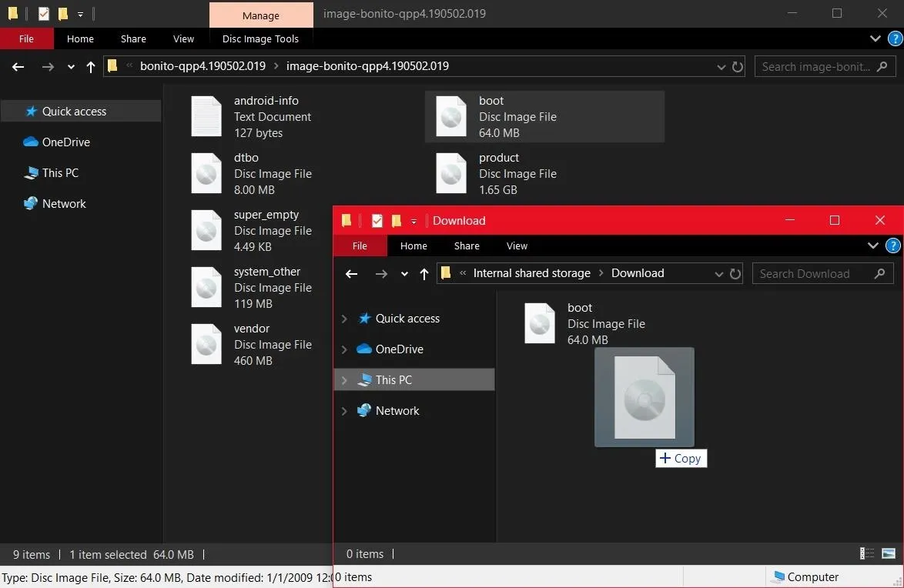Open This PC in back window sidebar
904x588 pixels.
pyautogui.click(x=51, y=172)
